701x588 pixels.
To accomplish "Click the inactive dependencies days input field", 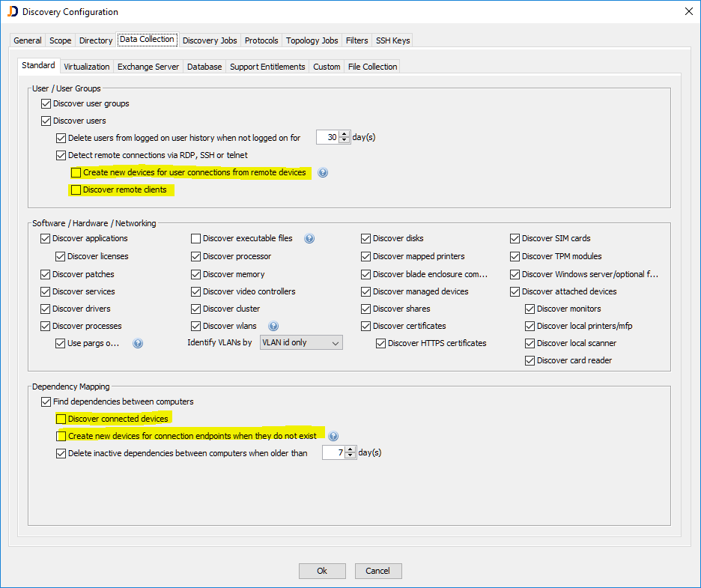I will [333, 453].
